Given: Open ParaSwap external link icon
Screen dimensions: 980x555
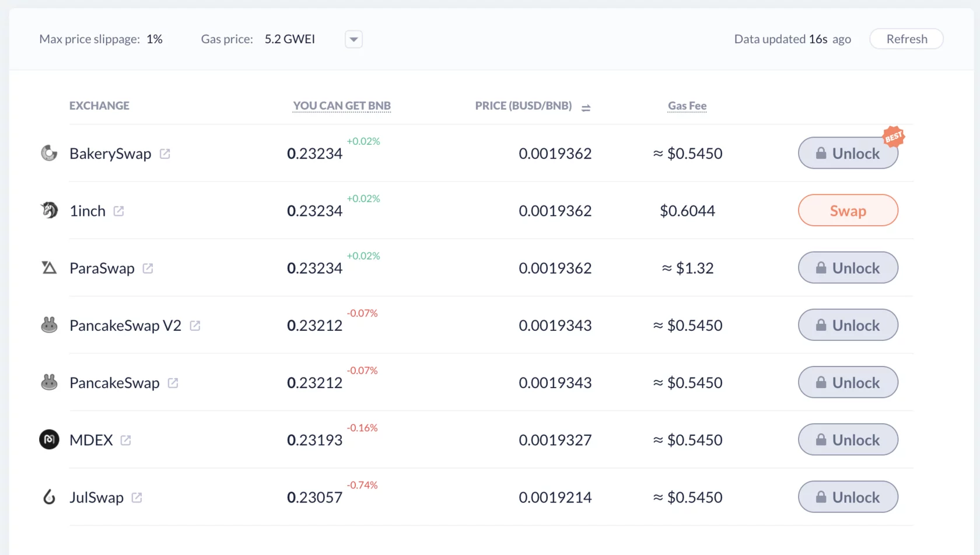Looking at the screenshot, I should coord(148,268).
